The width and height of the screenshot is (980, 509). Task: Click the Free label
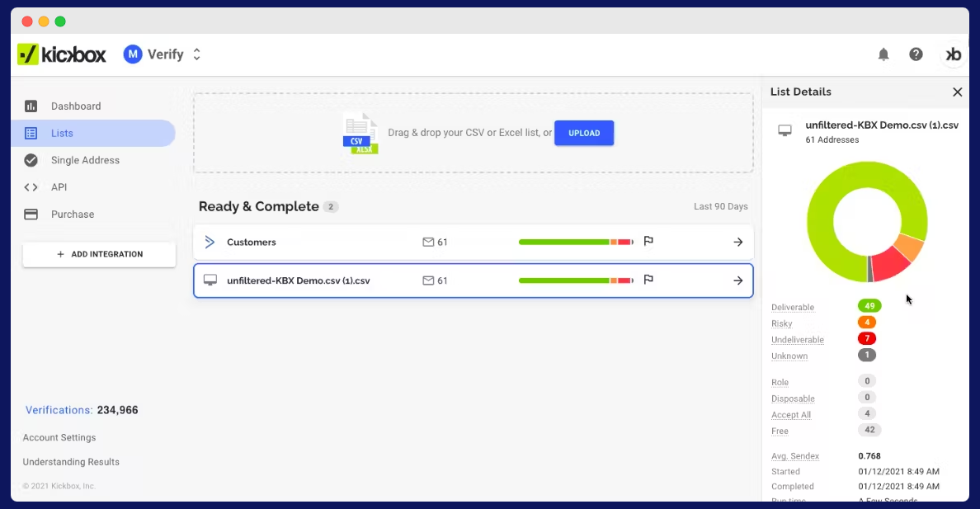tap(780, 431)
